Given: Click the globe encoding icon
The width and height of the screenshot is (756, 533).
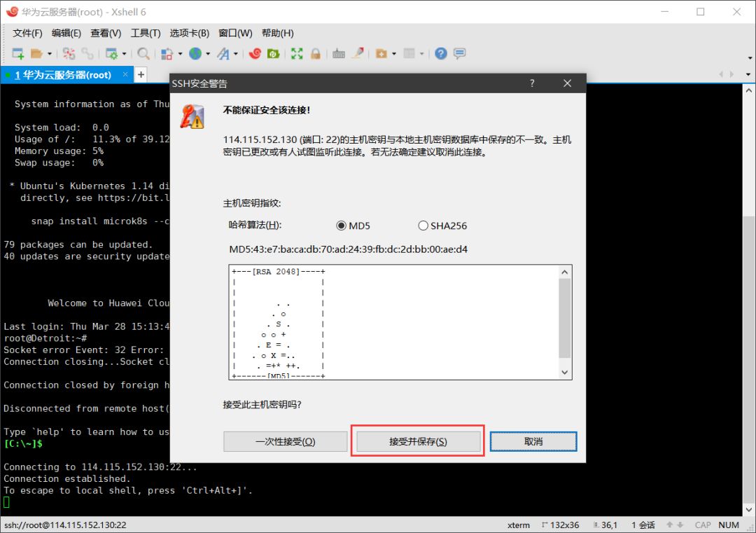Looking at the screenshot, I should point(195,53).
